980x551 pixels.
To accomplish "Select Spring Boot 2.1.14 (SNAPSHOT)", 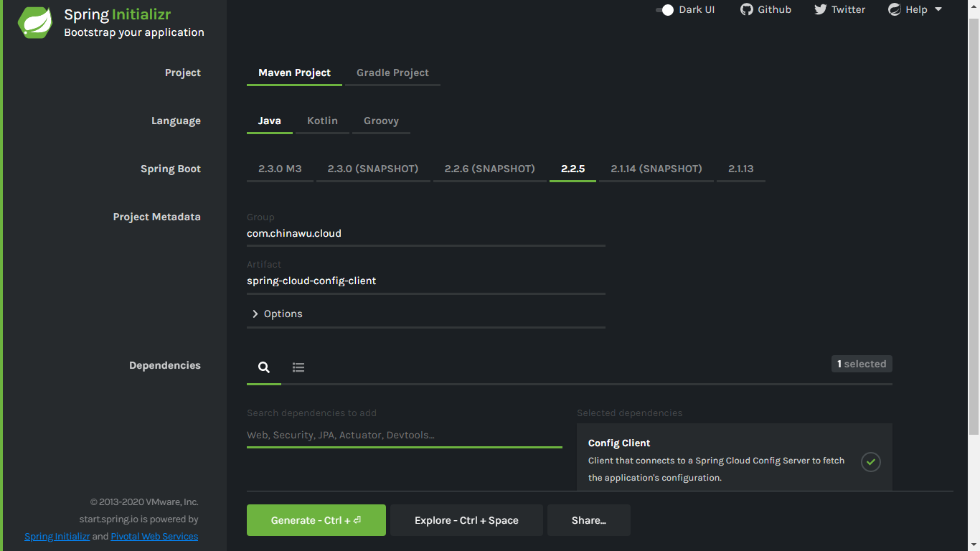I will point(656,169).
